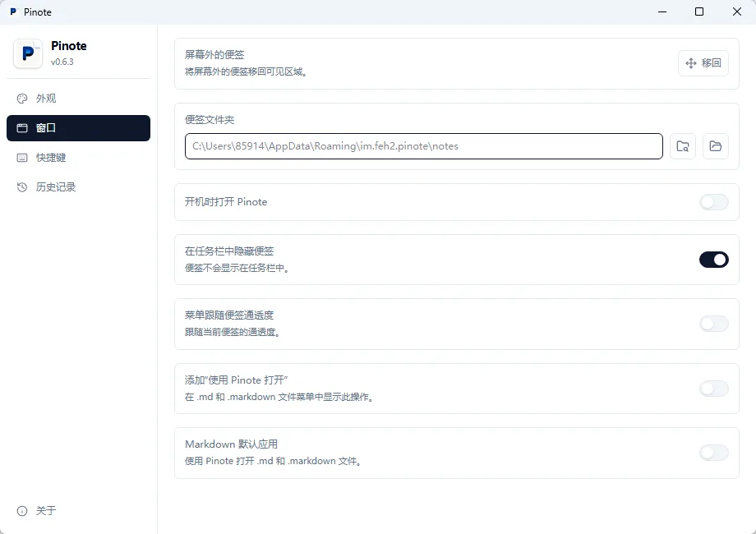Click the Pinote title bar app icon
Screen dimensions: 756x534
[13, 12]
